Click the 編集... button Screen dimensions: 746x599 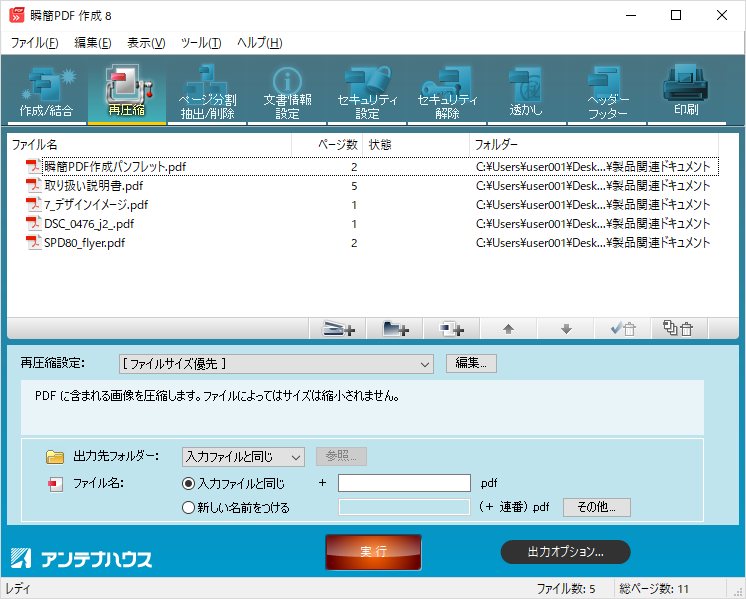pyautogui.click(x=471, y=363)
